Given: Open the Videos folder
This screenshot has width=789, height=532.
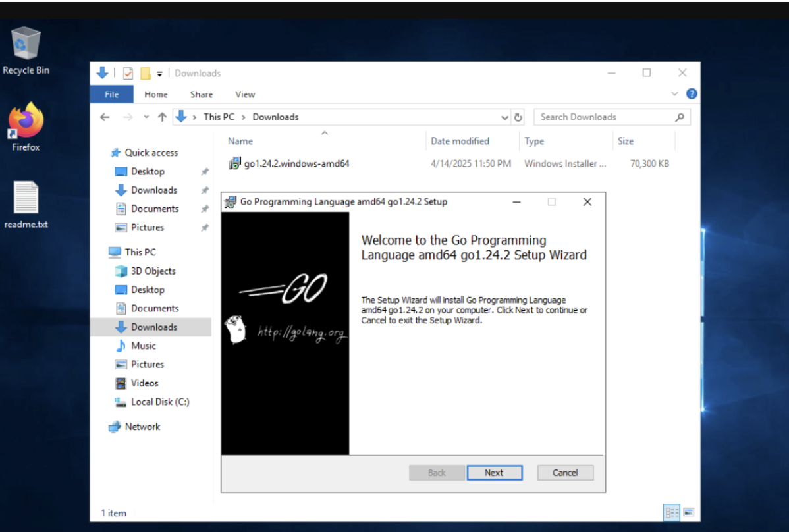Looking at the screenshot, I should (144, 383).
